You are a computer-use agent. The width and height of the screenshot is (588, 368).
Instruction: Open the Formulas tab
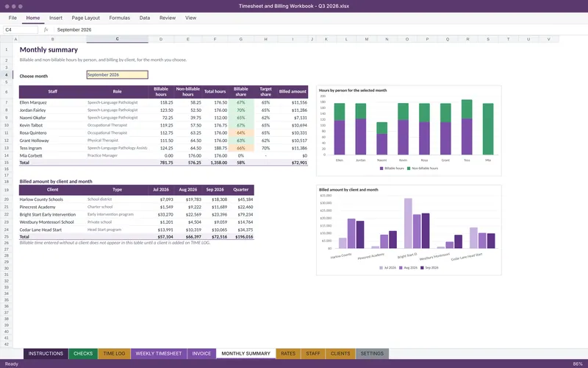coord(119,18)
